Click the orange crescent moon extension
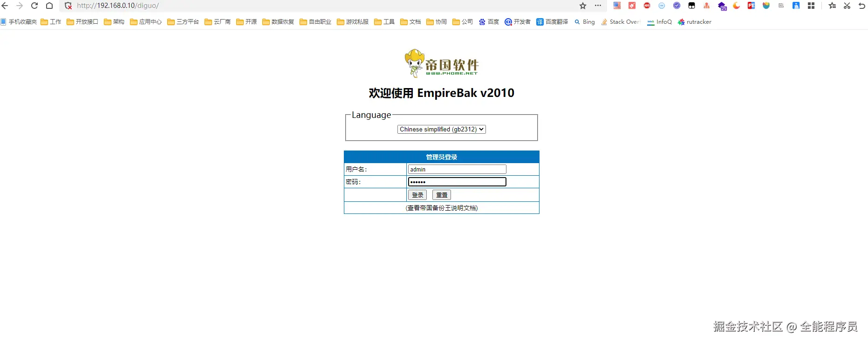The image size is (868, 343). coord(737,6)
